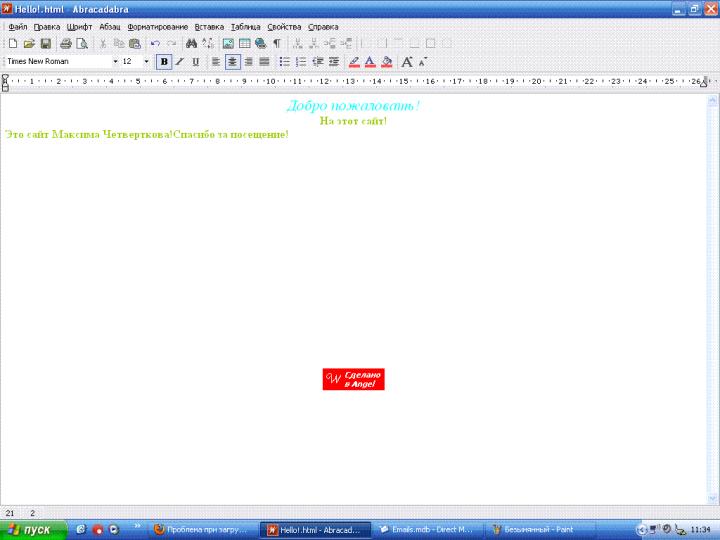
Task: Insert an image using picture icon
Action: (x=228, y=44)
